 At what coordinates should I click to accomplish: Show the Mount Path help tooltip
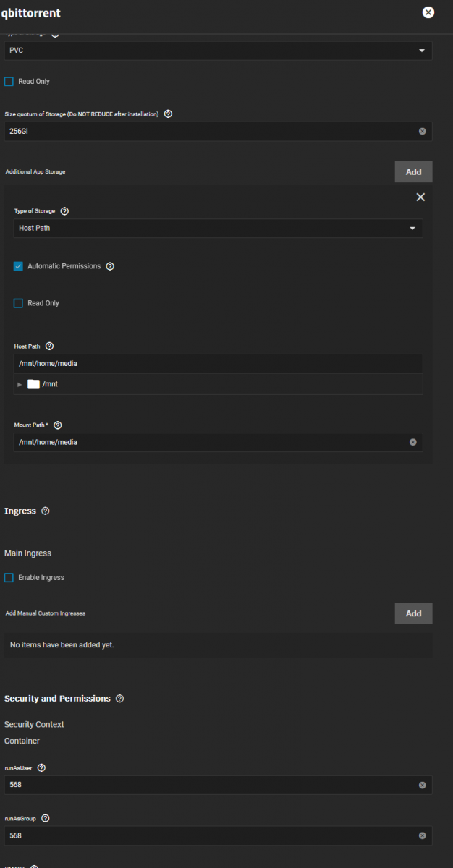click(58, 425)
